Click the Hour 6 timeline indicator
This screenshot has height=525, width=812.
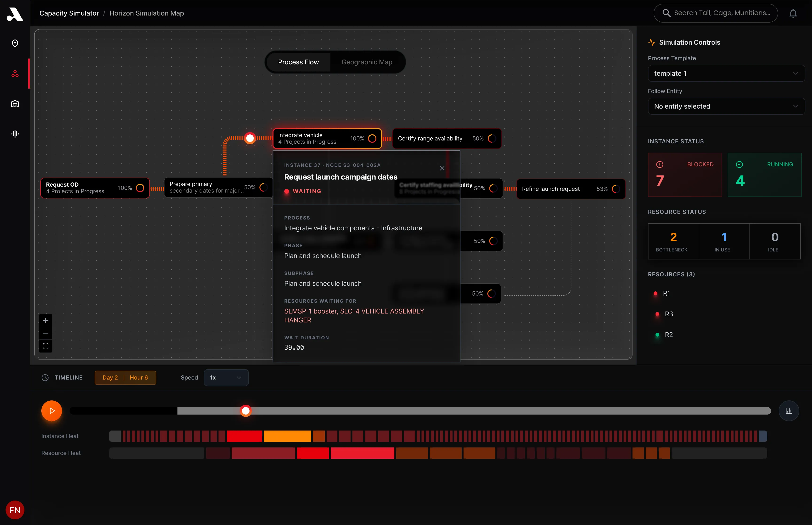139,377
